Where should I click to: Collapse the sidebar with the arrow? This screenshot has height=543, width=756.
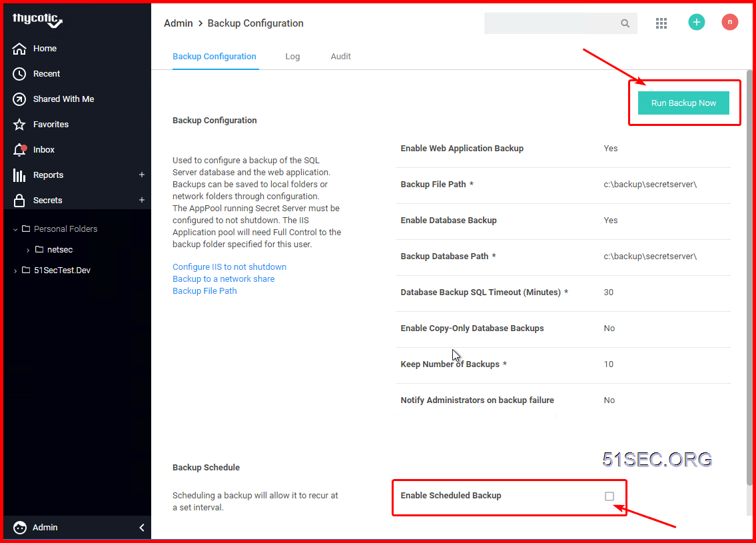coord(142,528)
